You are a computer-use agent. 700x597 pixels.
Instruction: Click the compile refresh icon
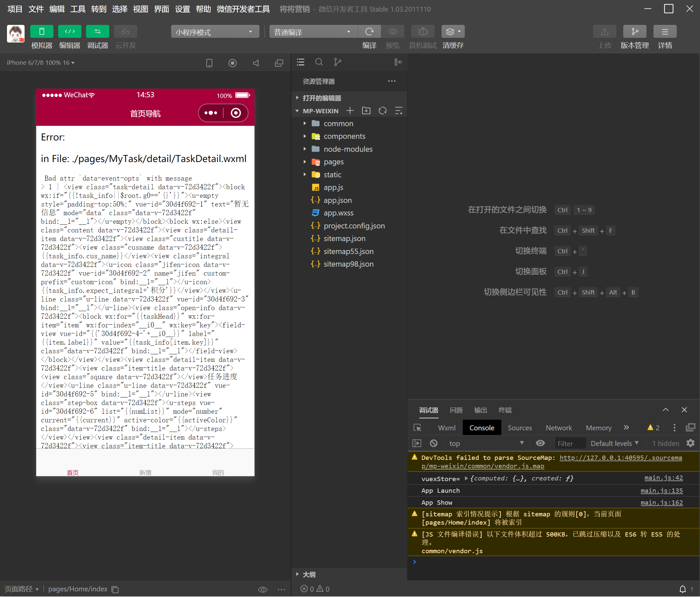point(369,32)
